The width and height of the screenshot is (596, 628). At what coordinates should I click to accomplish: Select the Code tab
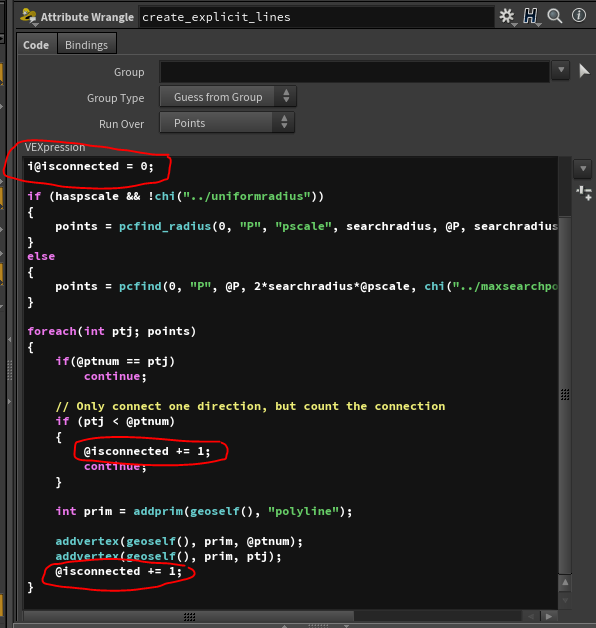click(x=36, y=45)
